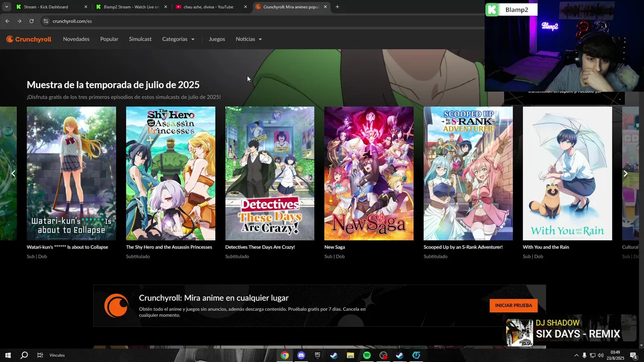The image size is (644, 362).
Task: Close the Crunchyroll tab
Action: [x=325, y=7]
